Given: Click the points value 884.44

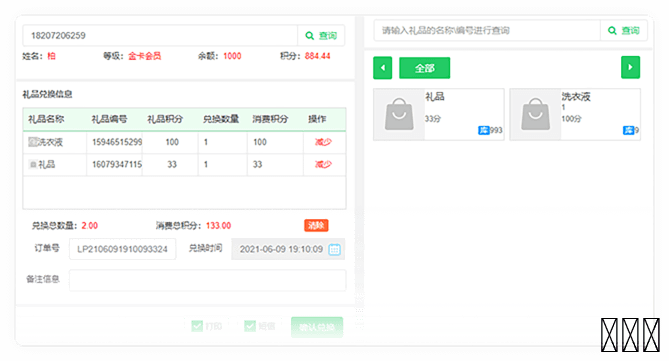Looking at the screenshot, I should pyautogui.click(x=317, y=56).
